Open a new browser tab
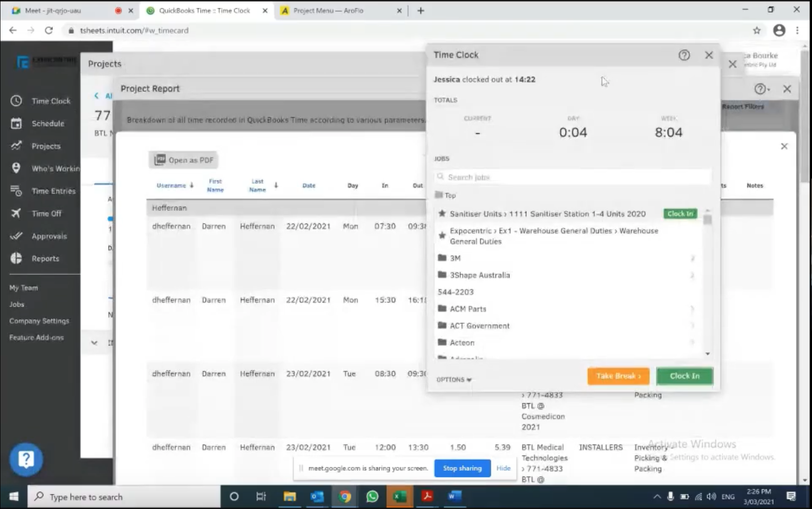 coord(421,10)
